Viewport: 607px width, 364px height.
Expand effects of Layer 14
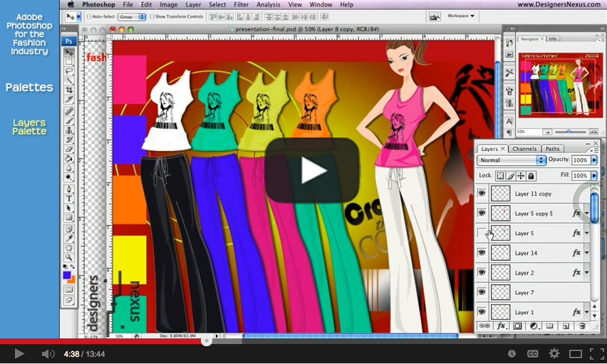(x=587, y=253)
